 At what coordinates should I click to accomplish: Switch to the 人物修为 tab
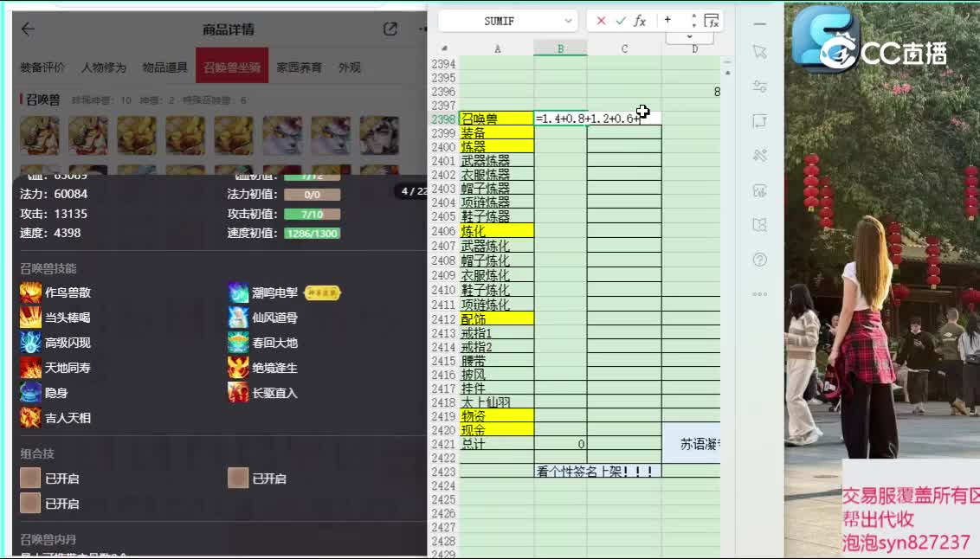pos(103,67)
